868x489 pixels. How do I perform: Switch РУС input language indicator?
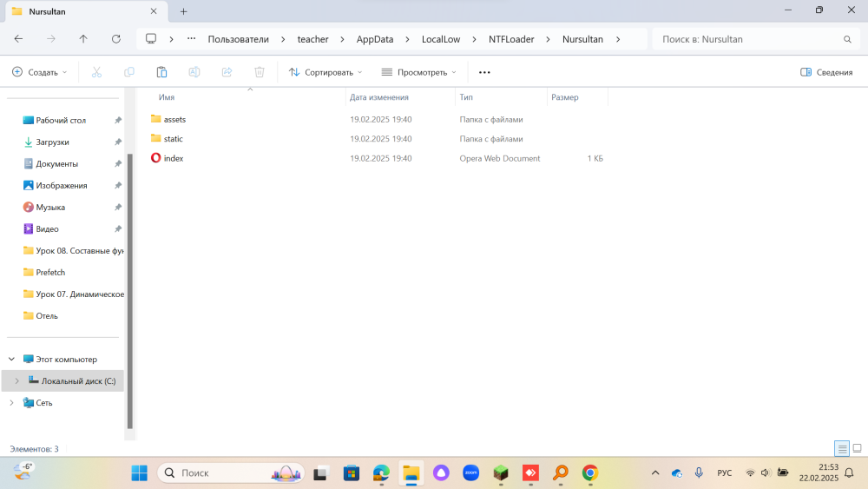(x=724, y=473)
